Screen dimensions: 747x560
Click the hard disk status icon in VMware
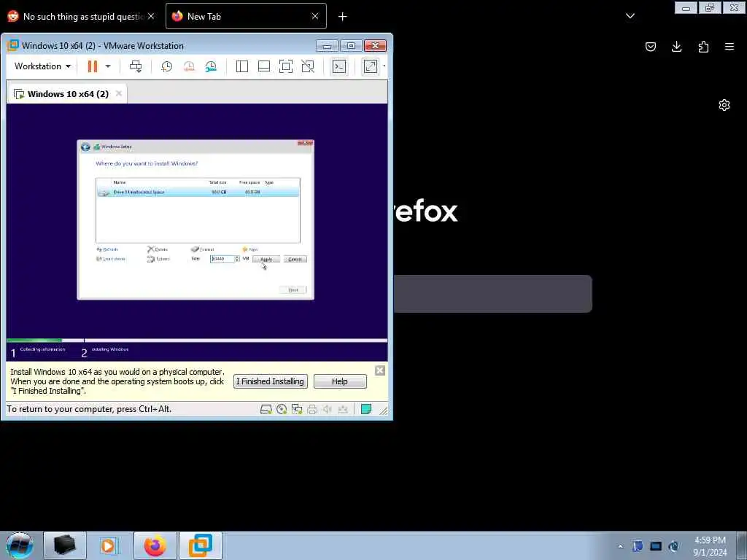pyautogui.click(x=266, y=410)
